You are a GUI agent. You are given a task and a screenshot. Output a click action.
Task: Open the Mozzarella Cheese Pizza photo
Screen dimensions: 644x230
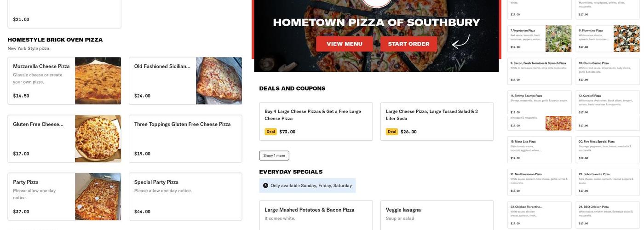pyautogui.click(x=98, y=81)
